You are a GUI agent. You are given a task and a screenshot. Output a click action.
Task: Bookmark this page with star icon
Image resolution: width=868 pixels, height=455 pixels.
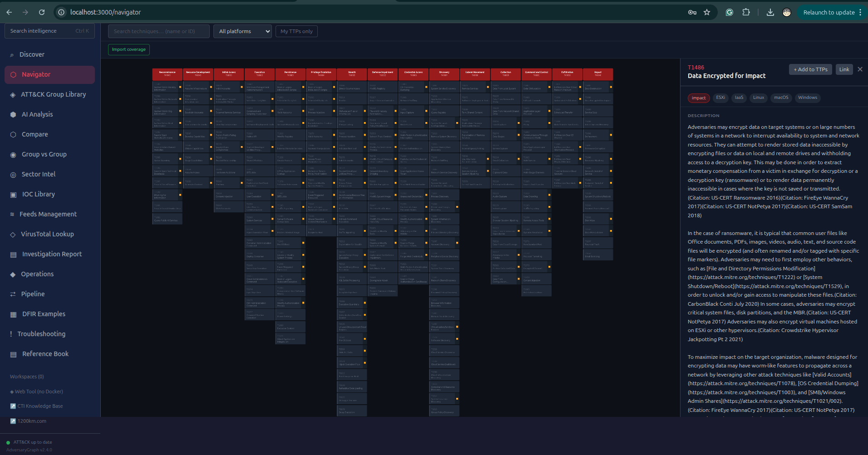click(707, 12)
